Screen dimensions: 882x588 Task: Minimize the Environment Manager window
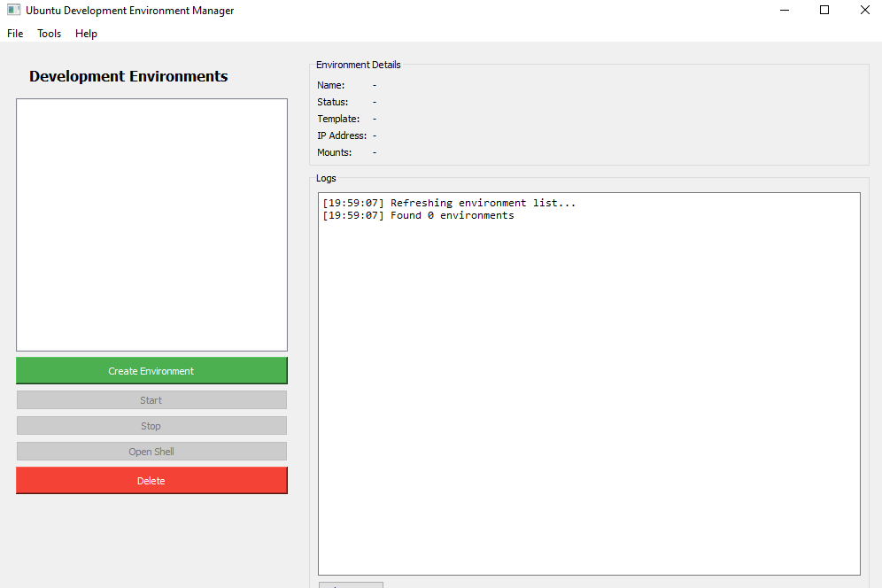coord(785,10)
